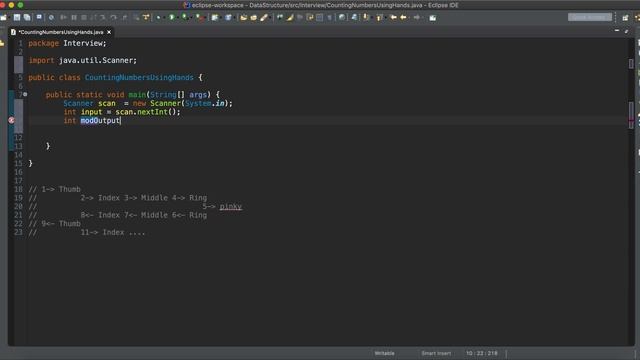Minimize the editor area
The width and height of the screenshot is (640, 360).
(x=617, y=31)
